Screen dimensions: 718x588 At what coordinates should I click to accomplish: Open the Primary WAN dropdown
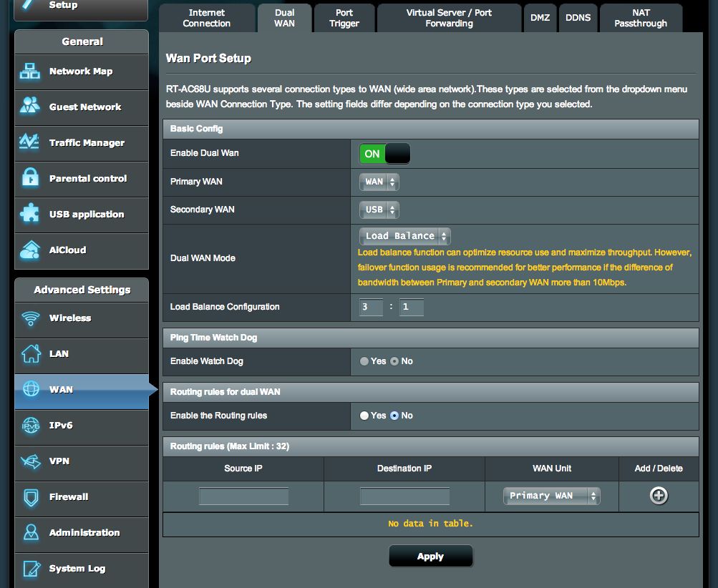(379, 182)
